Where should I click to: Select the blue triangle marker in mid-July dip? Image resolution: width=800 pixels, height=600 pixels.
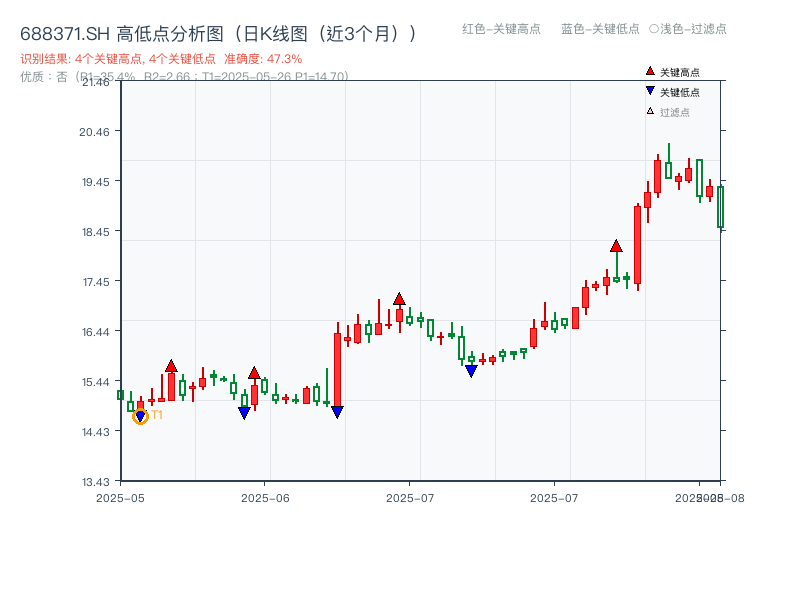click(470, 370)
